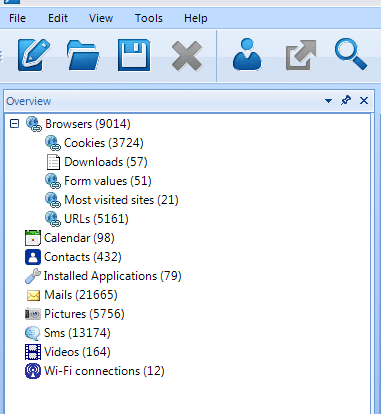Select URLs (5161) entry

click(x=96, y=219)
